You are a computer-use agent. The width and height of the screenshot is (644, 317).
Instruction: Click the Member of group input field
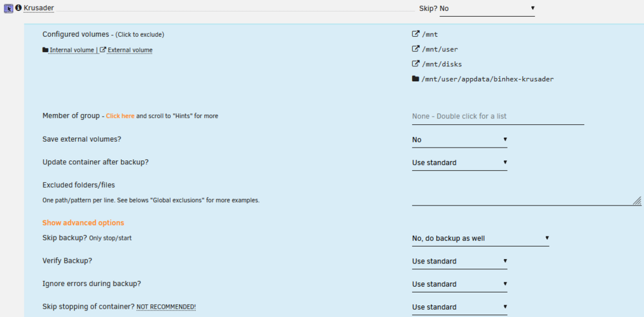[x=498, y=117]
